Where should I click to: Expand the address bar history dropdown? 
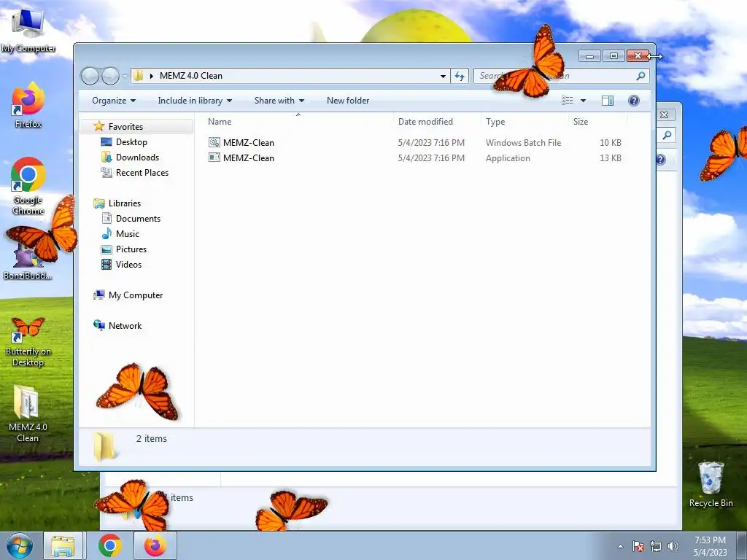[x=443, y=76]
